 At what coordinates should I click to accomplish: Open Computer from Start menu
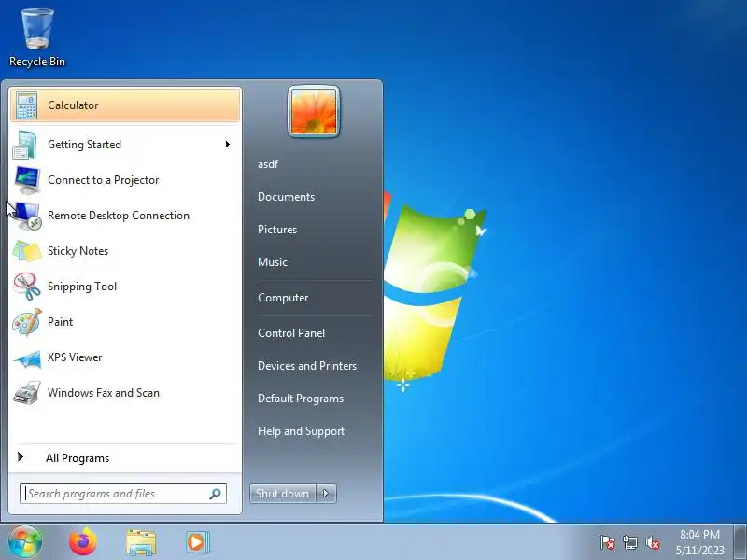tap(283, 298)
